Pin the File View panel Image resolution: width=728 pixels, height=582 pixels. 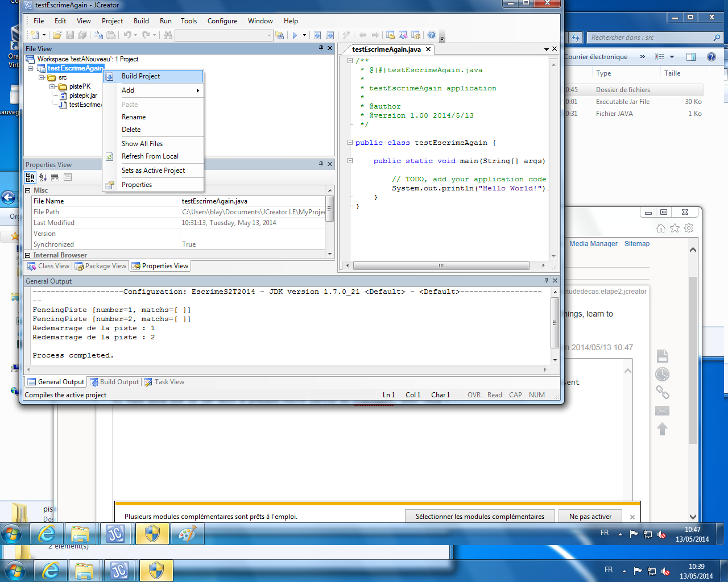(321, 48)
